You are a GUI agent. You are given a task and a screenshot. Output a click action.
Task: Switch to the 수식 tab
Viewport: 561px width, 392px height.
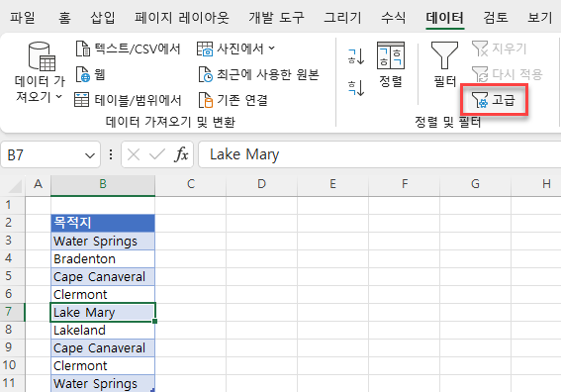pos(393,17)
